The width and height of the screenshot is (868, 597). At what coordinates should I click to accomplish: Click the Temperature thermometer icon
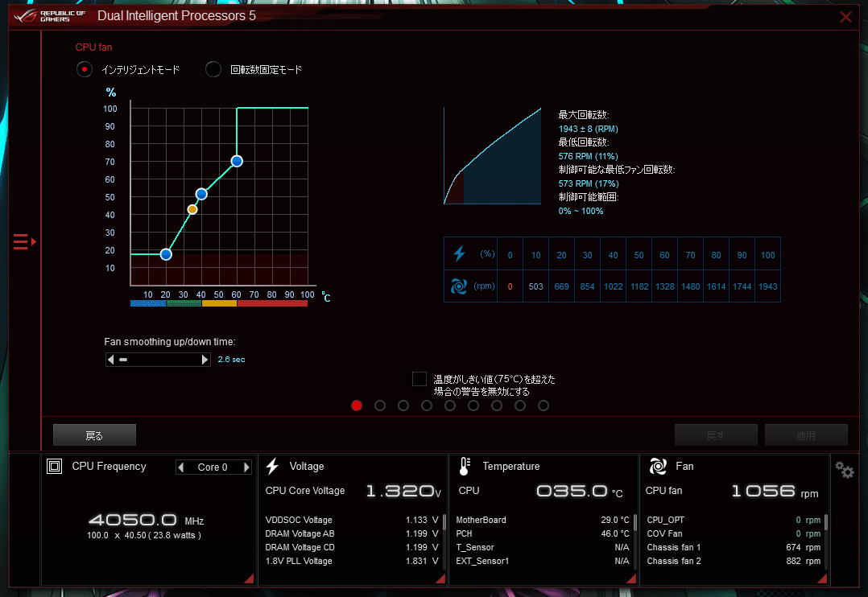(x=465, y=467)
